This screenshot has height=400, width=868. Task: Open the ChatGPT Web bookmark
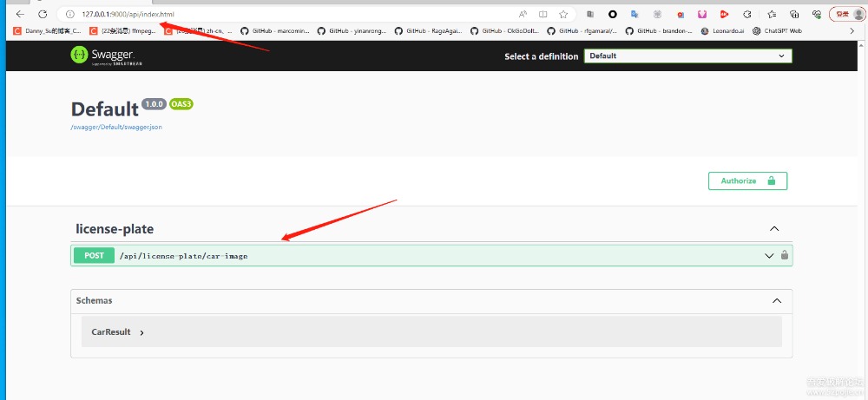coord(777,30)
